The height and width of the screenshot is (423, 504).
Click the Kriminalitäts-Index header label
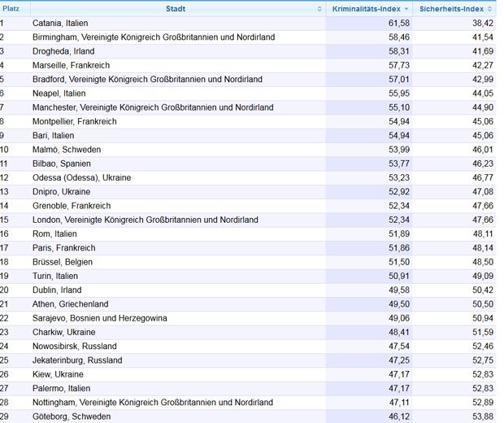pos(367,9)
